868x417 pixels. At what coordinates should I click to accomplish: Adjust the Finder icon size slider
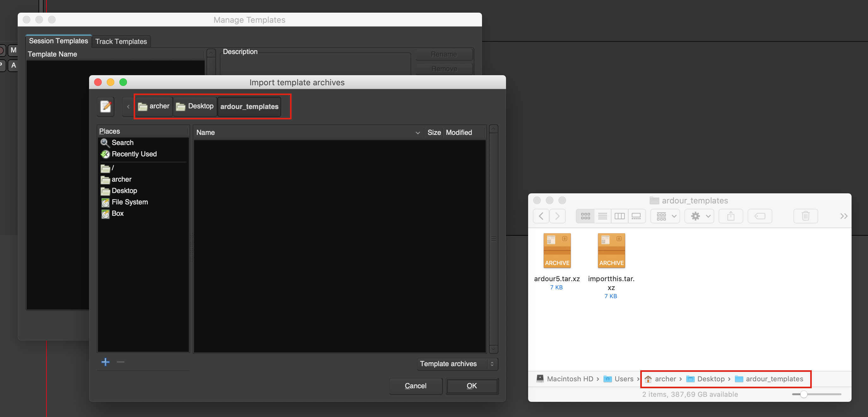[x=804, y=394]
